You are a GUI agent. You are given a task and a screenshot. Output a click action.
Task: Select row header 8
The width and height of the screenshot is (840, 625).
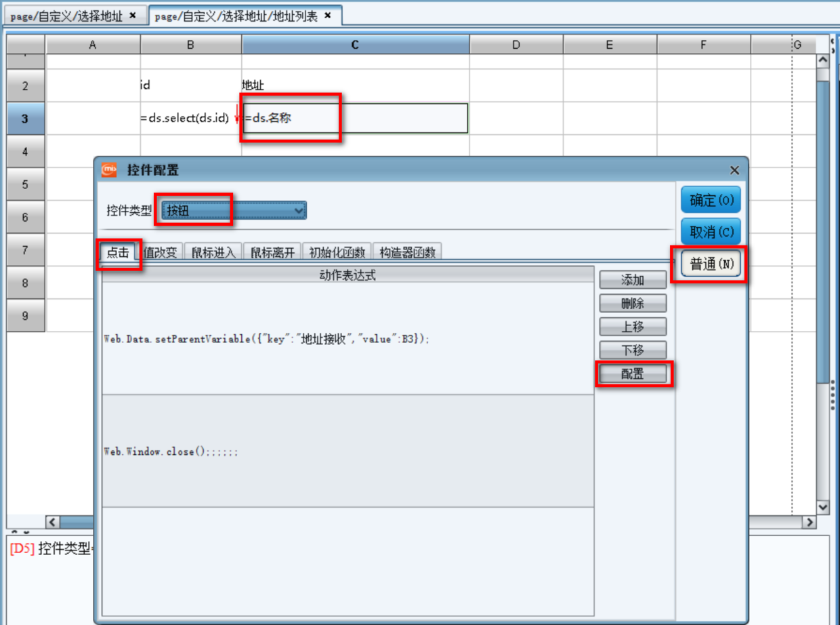tap(26, 283)
